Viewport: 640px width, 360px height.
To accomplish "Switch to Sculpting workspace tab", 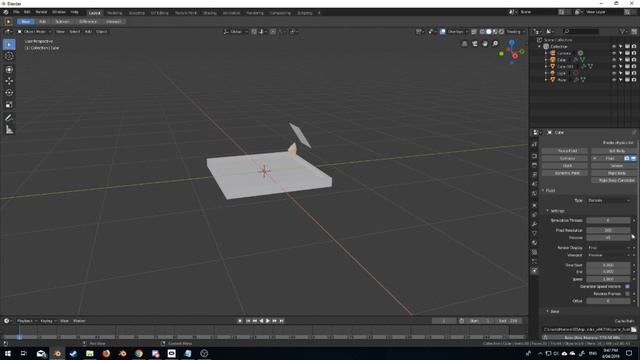I will click(x=137, y=13).
